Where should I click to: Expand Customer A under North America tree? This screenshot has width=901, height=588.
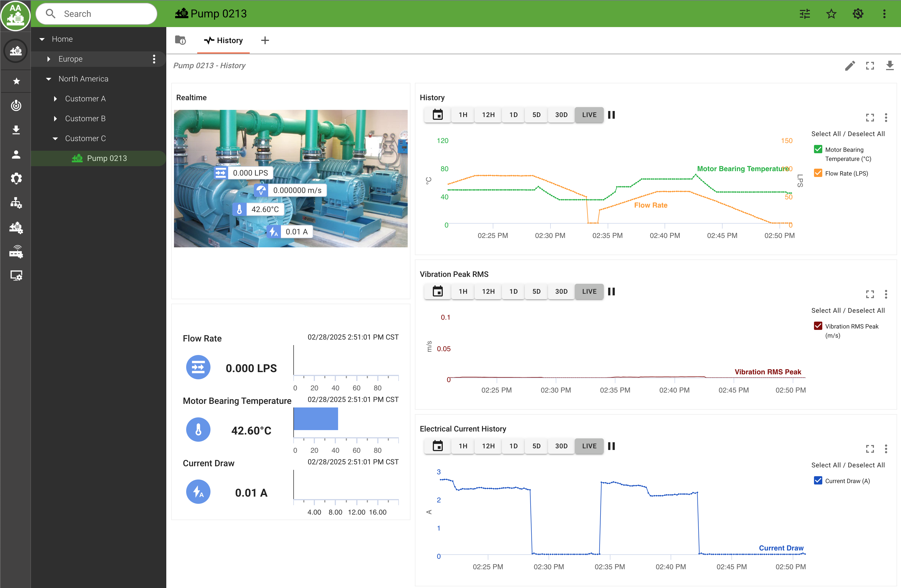coord(56,99)
